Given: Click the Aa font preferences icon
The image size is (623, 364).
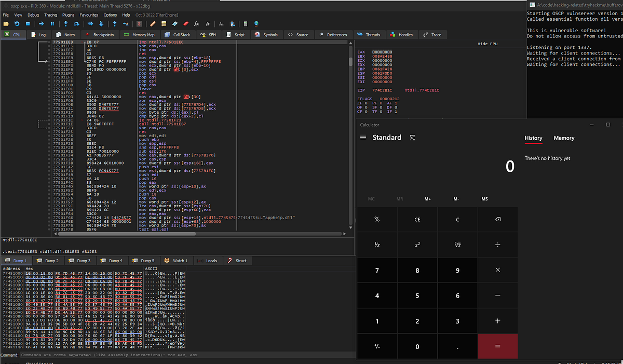Looking at the screenshot, I should pyautogui.click(x=221, y=24).
